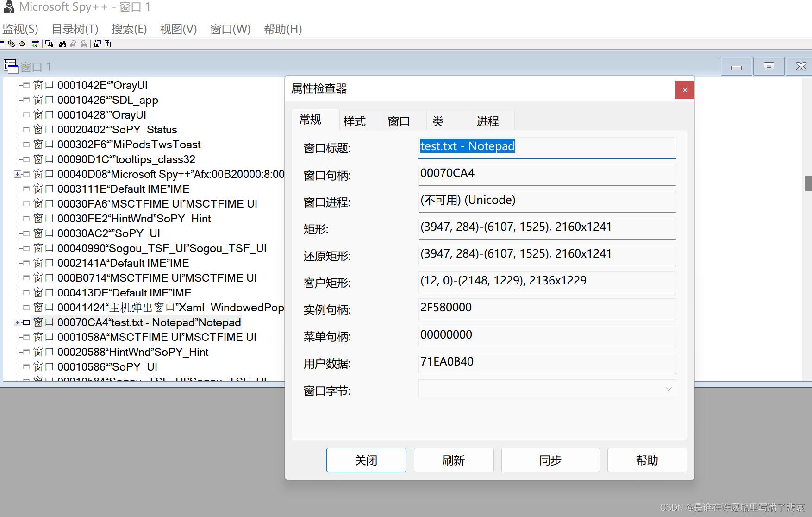Click the 实例句柄 field 2F580000

[547, 309]
